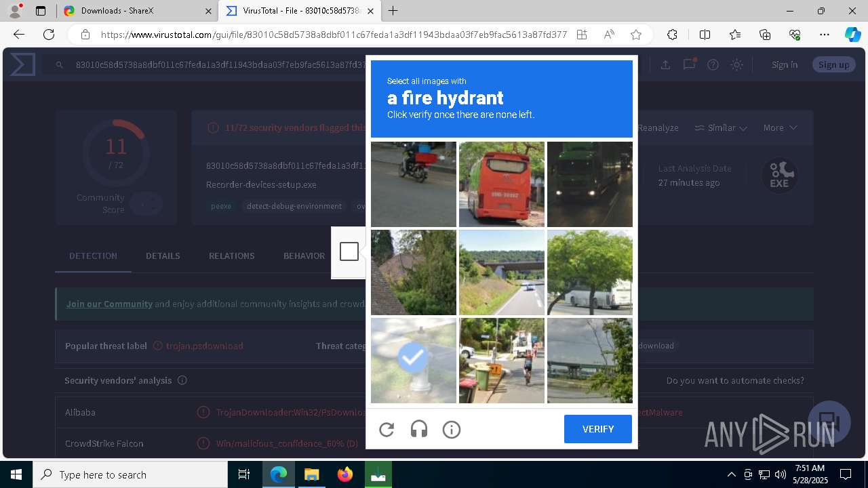Click Join our Community link

point(109,304)
